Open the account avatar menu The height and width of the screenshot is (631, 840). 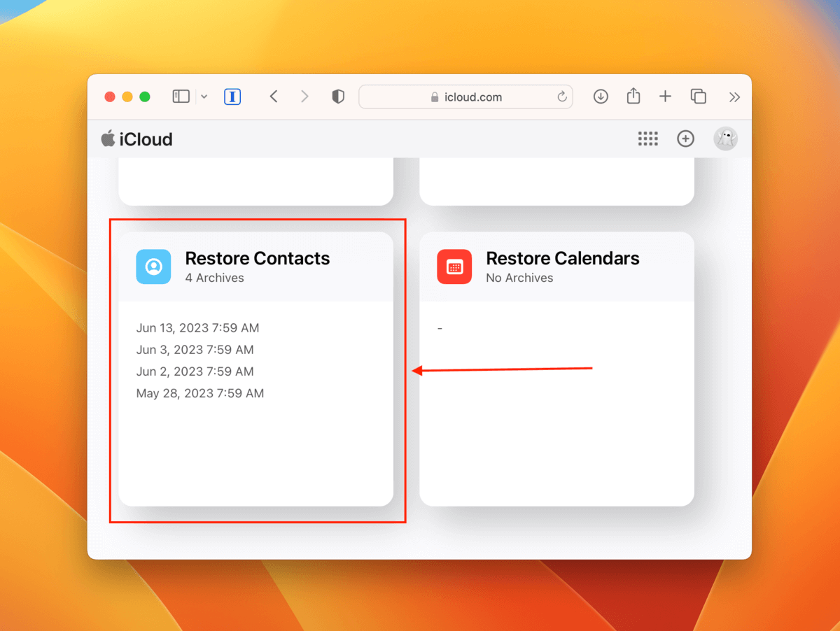[725, 139]
